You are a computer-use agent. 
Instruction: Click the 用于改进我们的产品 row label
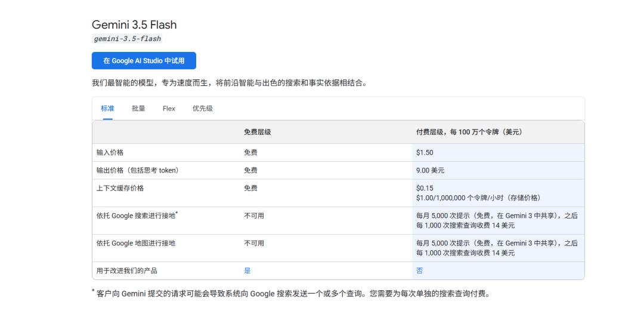click(x=127, y=270)
